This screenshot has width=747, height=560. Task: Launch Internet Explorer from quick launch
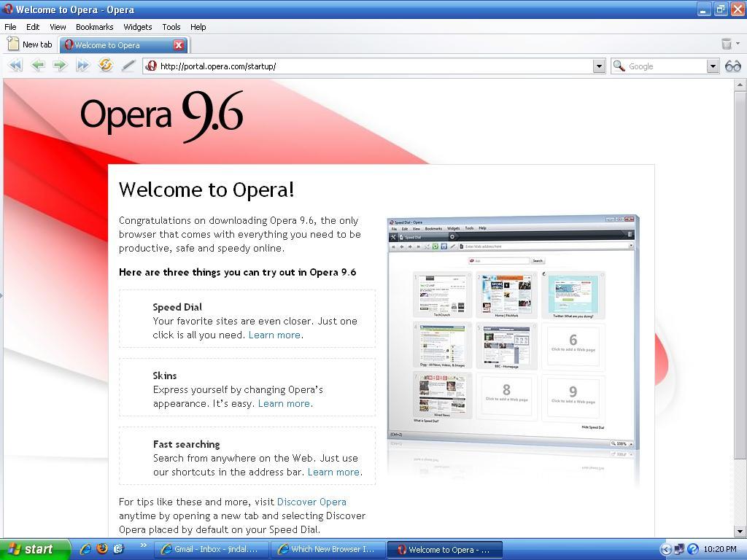click(85, 549)
